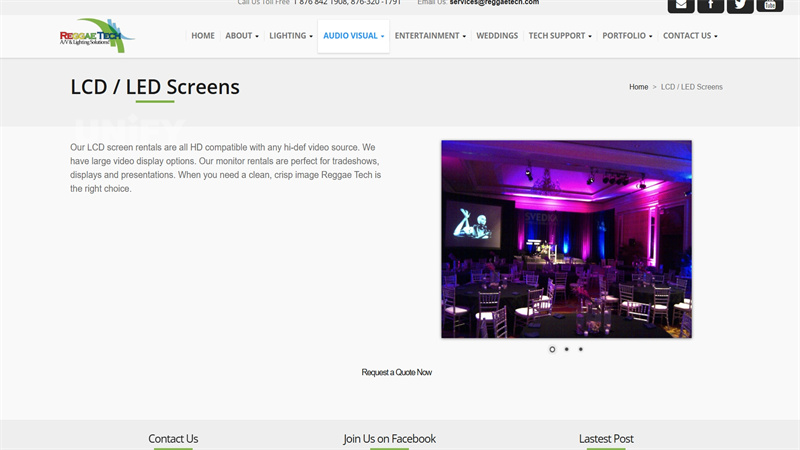Click the LCD / LED Screens page heading
Image resolution: width=800 pixels, height=450 pixels.
tap(155, 87)
